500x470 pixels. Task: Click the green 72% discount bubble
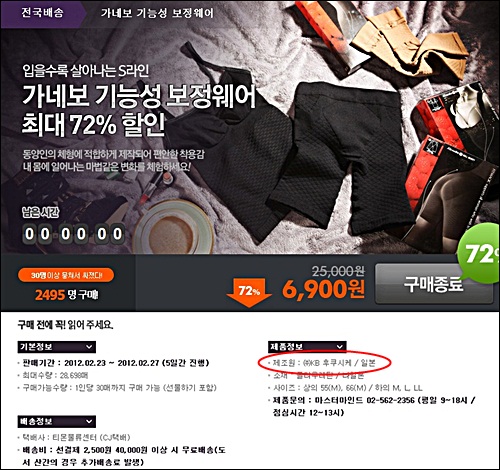479,254
